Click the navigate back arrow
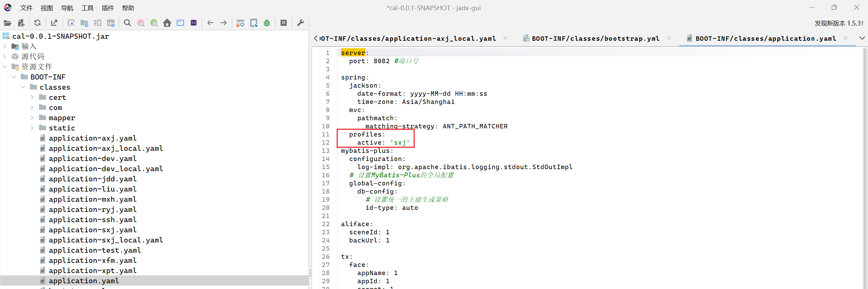The height and width of the screenshot is (289, 868). tap(210, 23)
